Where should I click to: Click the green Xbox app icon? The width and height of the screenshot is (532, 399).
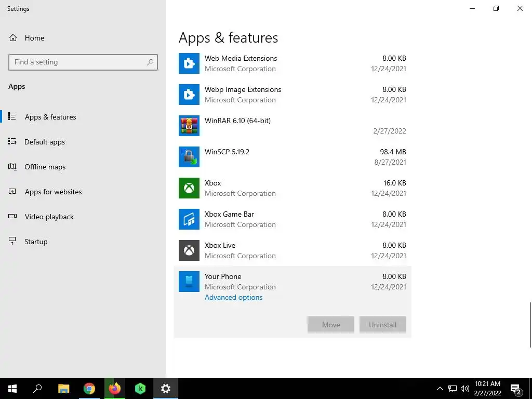point(189,188)
